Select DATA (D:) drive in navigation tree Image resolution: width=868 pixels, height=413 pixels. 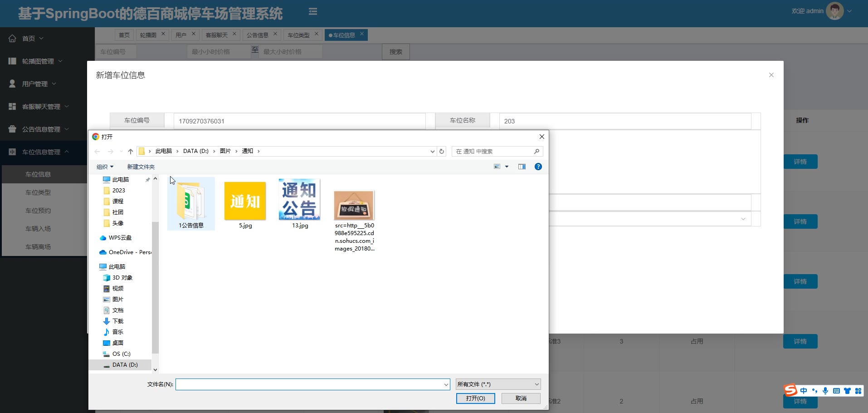pos(120,365)
